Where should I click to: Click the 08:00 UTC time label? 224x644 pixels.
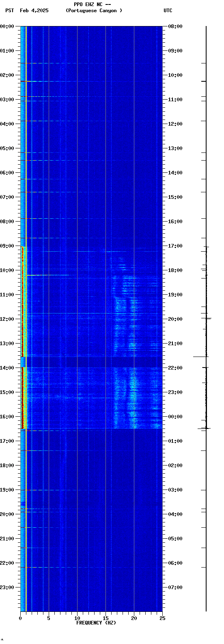coord(175,26)
